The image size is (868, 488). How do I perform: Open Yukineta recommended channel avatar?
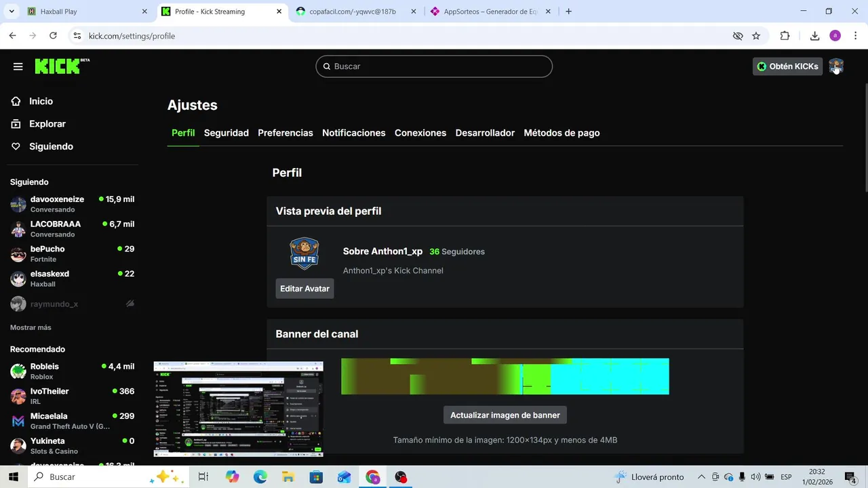[18, 446]
